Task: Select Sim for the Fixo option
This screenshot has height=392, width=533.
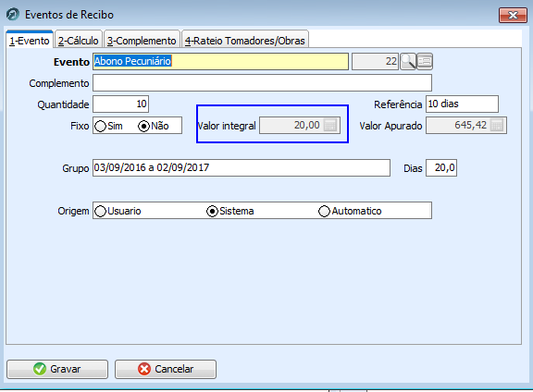Action: pyautogui.click(x=100, y=126)
